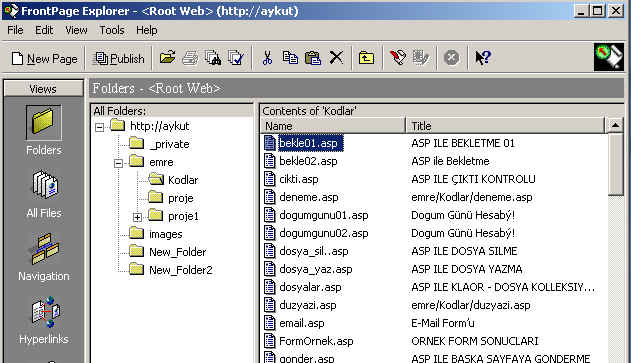Click the Up One Level icon

(366, 58)
